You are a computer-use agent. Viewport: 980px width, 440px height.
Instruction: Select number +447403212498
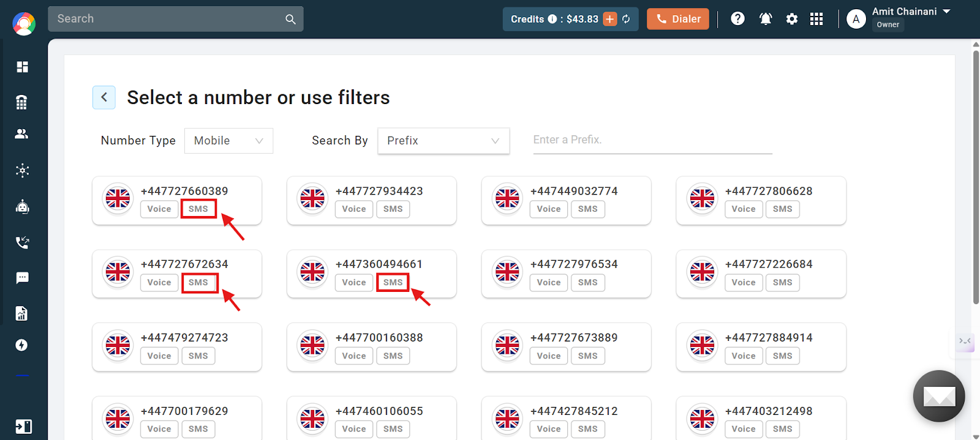point(761,419)
